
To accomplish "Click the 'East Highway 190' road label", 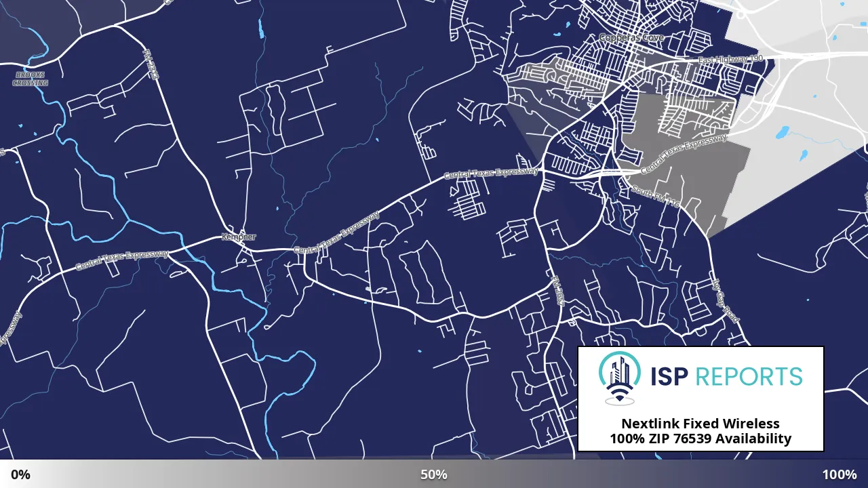I will click(731, 60).
